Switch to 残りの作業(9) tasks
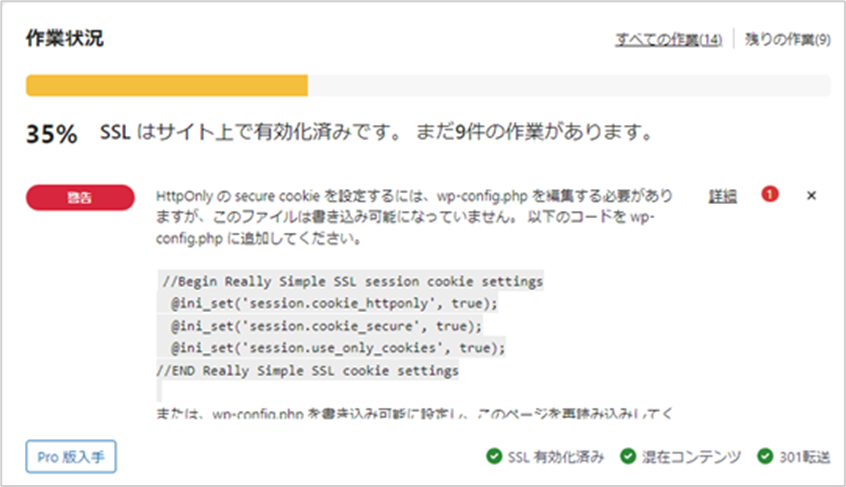The height and width of the screenshot is (487, 846). click(x=788, y=39)
